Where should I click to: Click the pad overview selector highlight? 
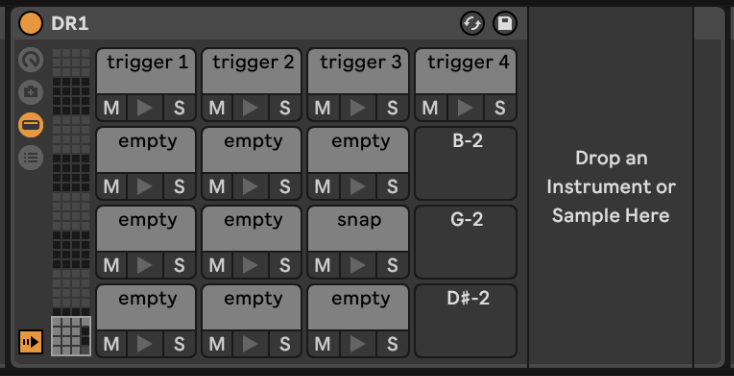tap(71, 336)
